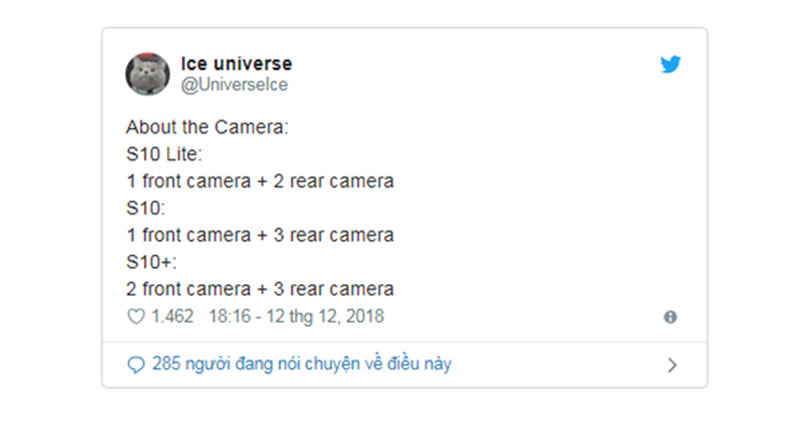Open the tweet info icon
The image size is (800, 437).
(x=670, y=317)
